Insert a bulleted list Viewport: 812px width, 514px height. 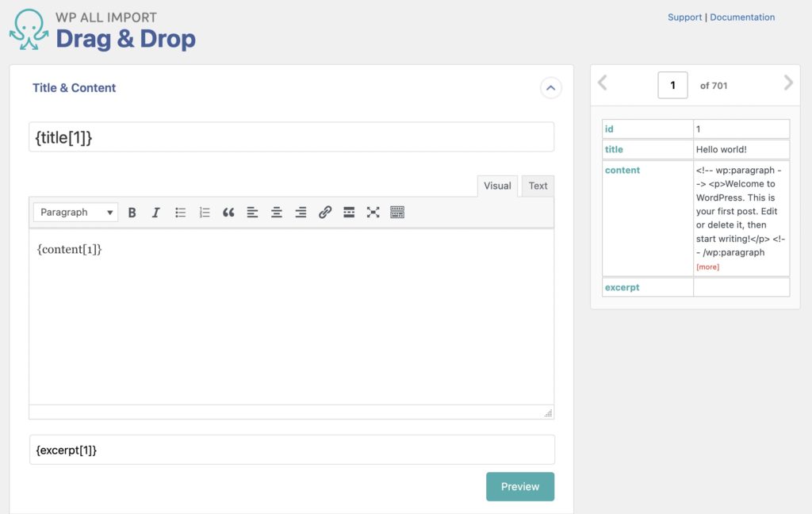pyautogui.click(x=179, y=212)
